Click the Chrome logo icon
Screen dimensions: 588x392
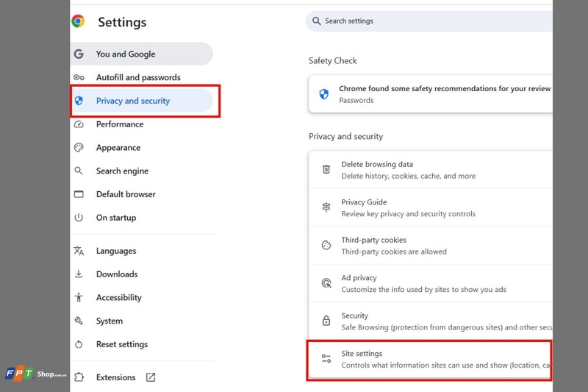(78, 21)
